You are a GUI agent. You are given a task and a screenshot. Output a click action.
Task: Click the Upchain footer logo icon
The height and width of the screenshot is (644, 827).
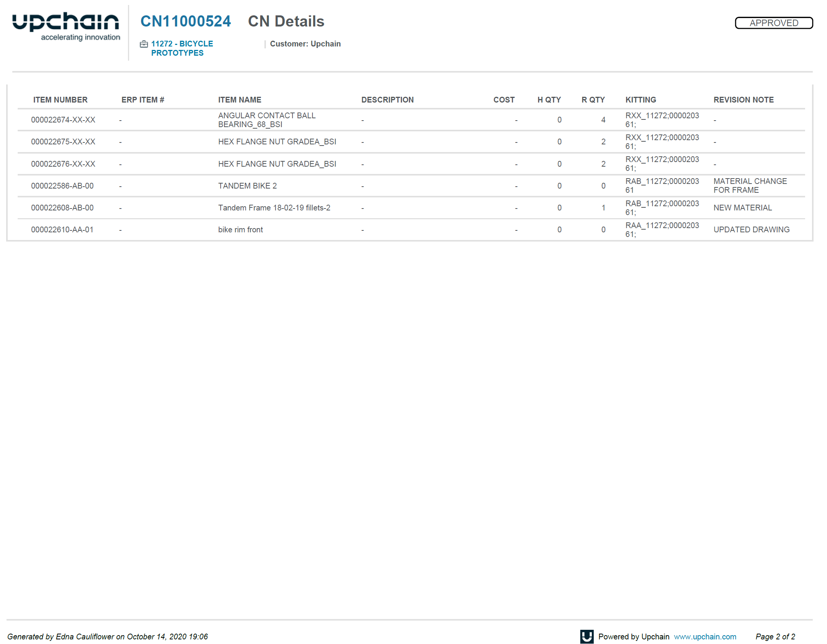click(x=586, y=636)
